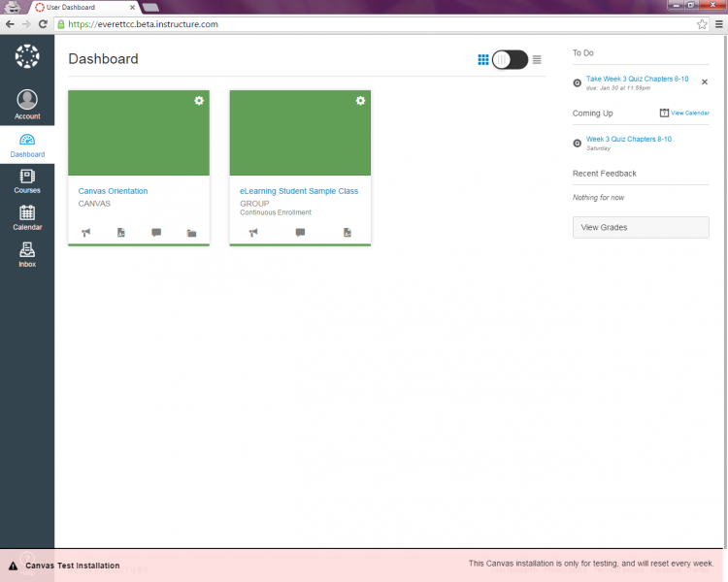Click quiz icon beside Coming Up Week 3 Quiz
The height and width of the screenshot is (582, 728).
coord(578,144)
